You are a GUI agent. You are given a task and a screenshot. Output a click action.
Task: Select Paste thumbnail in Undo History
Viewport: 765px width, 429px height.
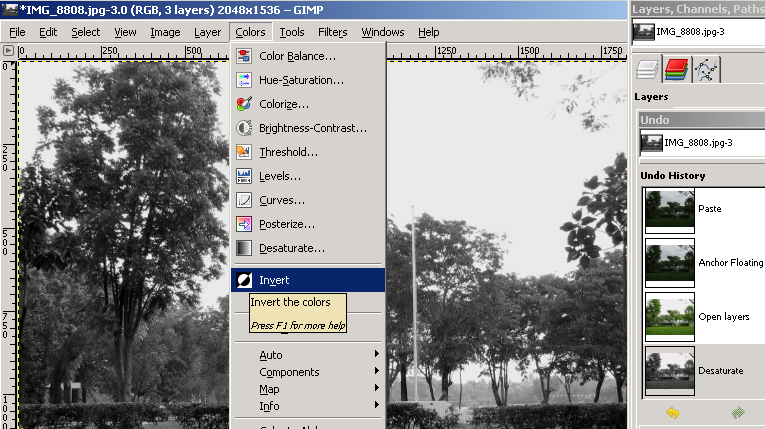(x=670, y=210)
